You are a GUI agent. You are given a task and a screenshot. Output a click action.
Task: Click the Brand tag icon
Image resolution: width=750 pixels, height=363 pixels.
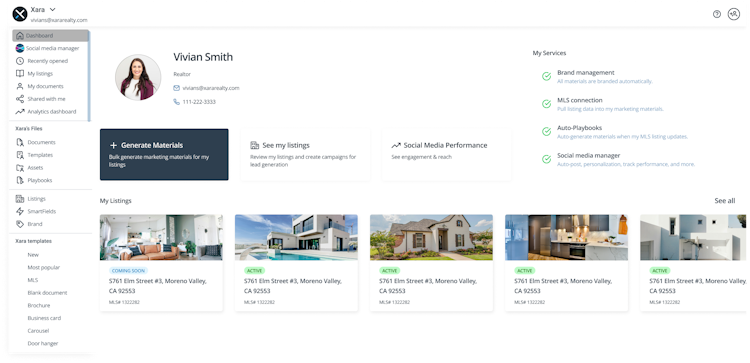click(20, 224)
